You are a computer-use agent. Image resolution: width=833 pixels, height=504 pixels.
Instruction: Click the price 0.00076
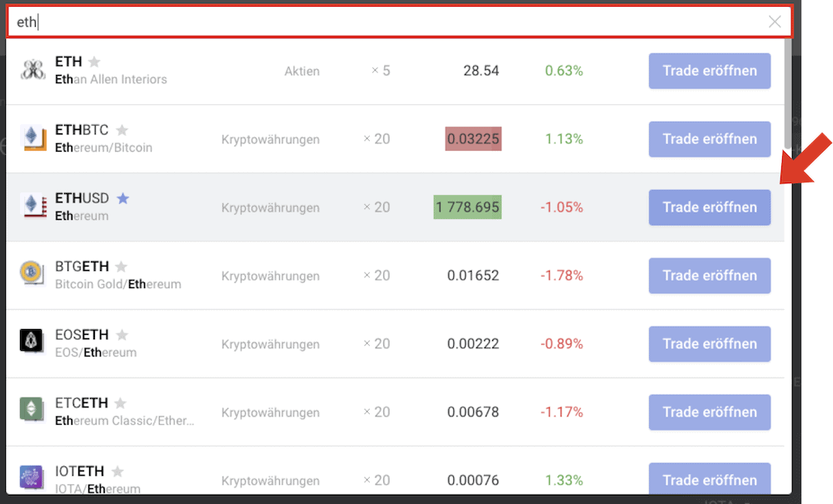point(473,480)
